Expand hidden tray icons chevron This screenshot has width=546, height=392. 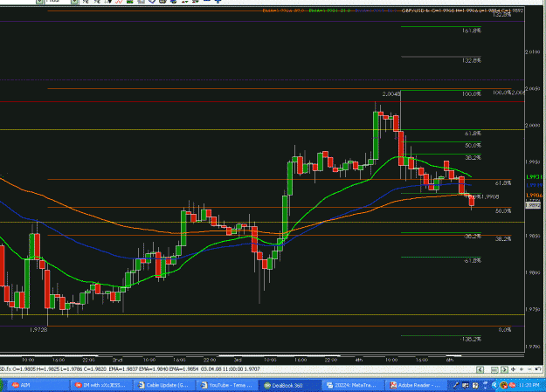(494, 385)
